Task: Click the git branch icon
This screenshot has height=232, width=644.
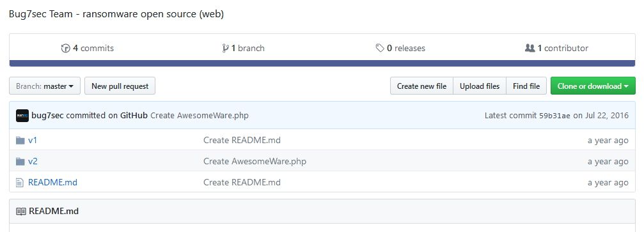Action: [225, 49]
